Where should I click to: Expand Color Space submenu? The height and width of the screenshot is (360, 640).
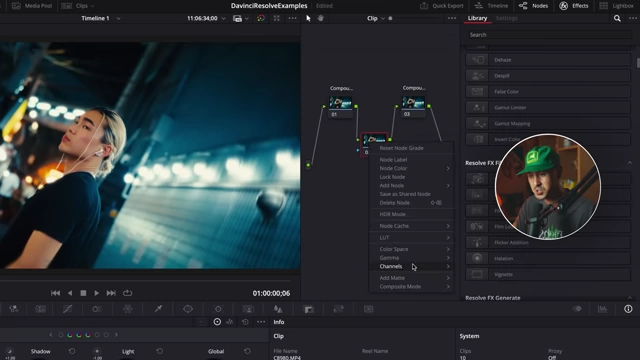click(x=411, y=249)
